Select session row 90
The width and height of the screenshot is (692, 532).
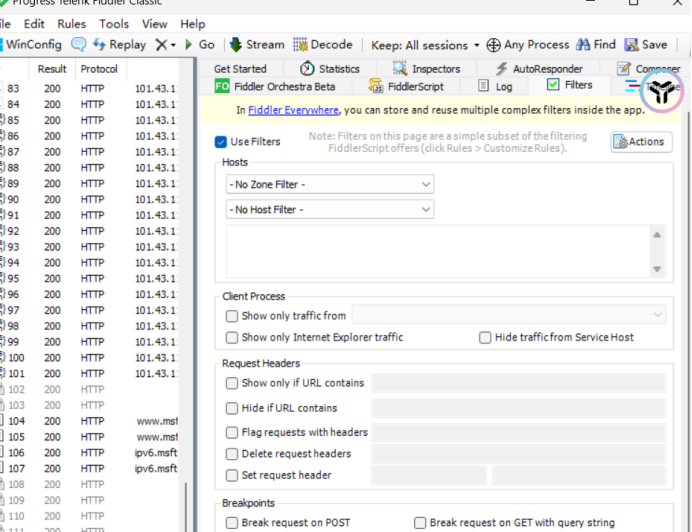(x=88, y=200)
